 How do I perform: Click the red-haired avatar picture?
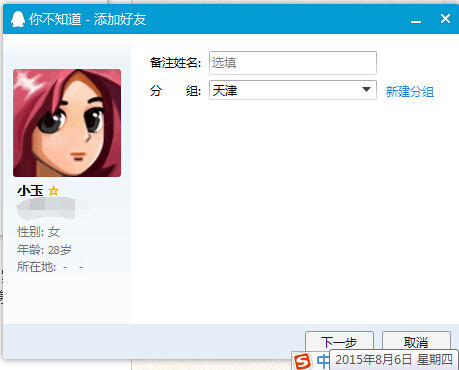pos(67,123)
